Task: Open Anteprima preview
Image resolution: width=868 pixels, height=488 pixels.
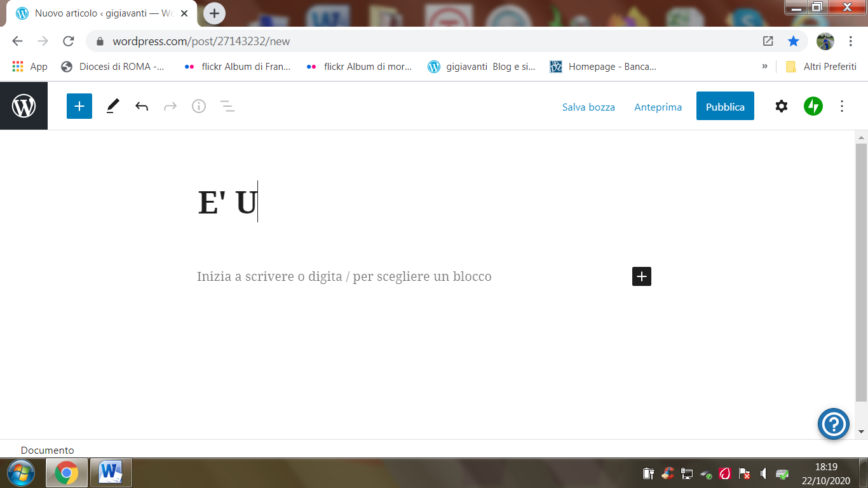Action: point(658,107)
